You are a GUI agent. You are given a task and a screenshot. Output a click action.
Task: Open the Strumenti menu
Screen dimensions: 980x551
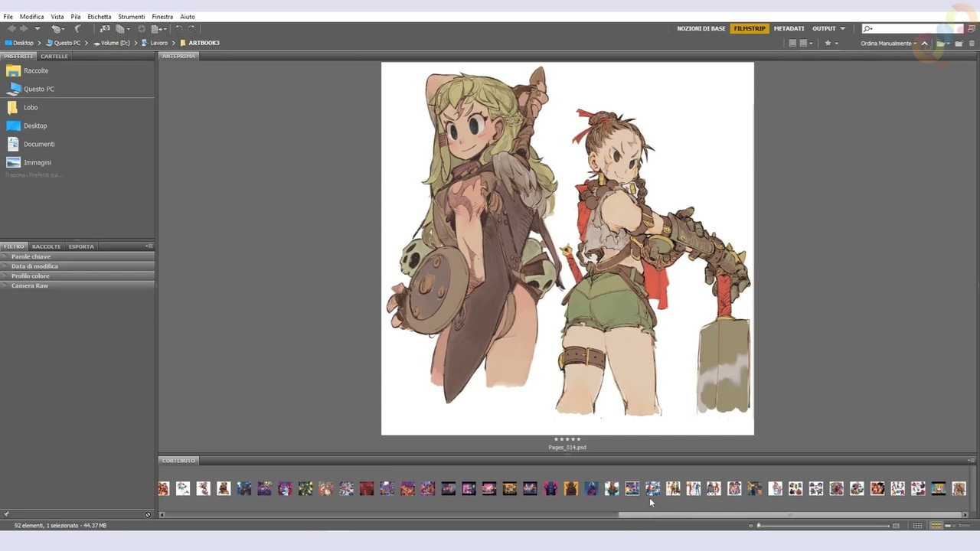pyautogui.click(x=132, y=16)
